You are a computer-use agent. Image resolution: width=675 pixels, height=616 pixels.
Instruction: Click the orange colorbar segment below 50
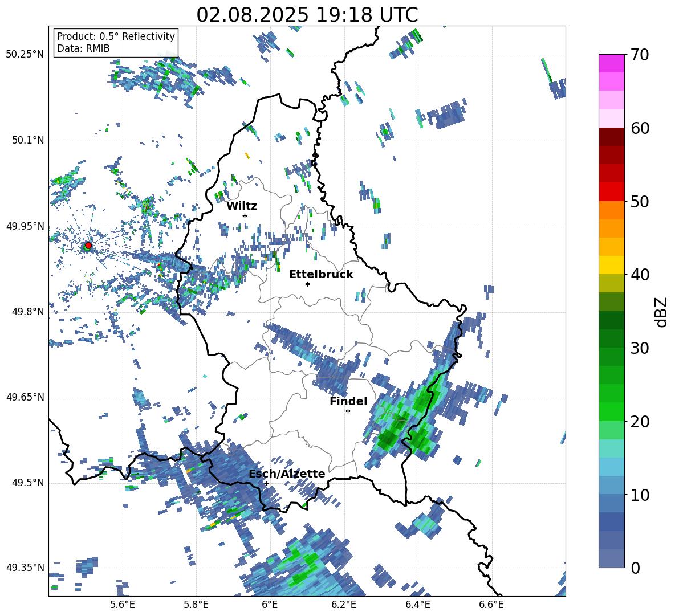[x=611, y=210]
